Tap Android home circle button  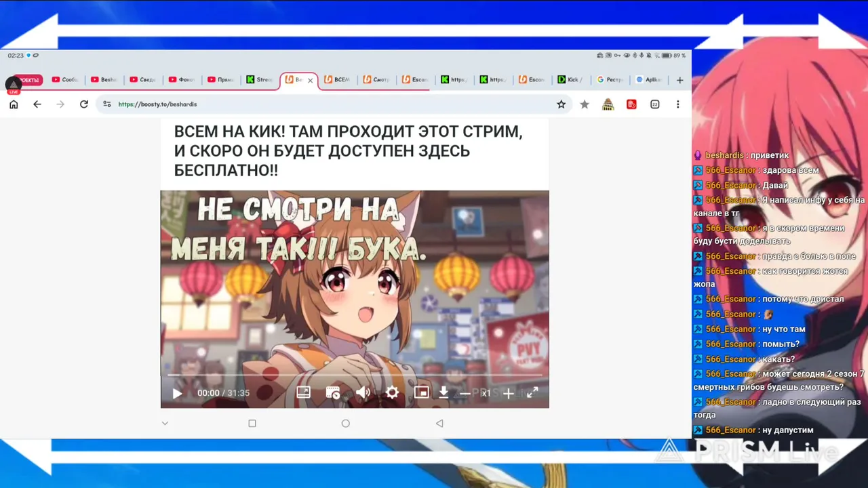(346, 424)
